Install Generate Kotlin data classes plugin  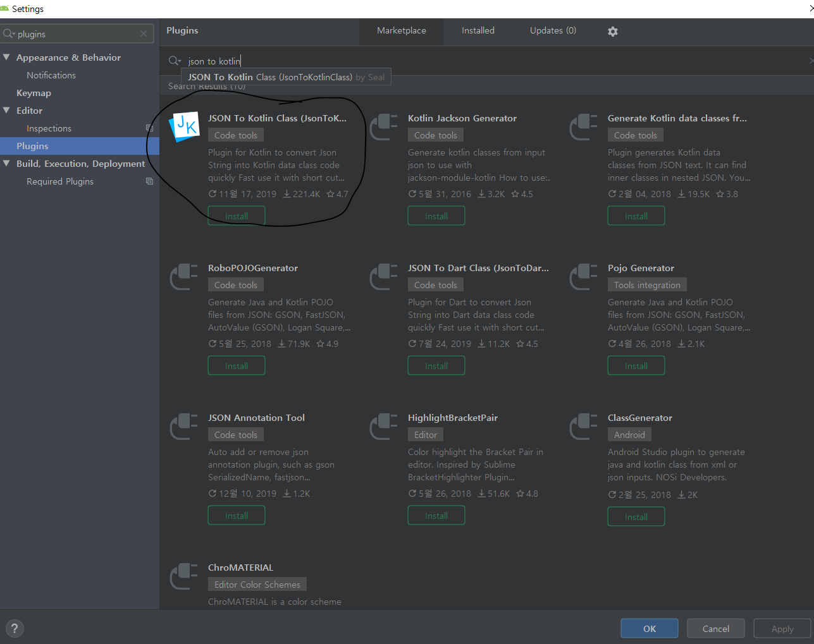point(636,216)
